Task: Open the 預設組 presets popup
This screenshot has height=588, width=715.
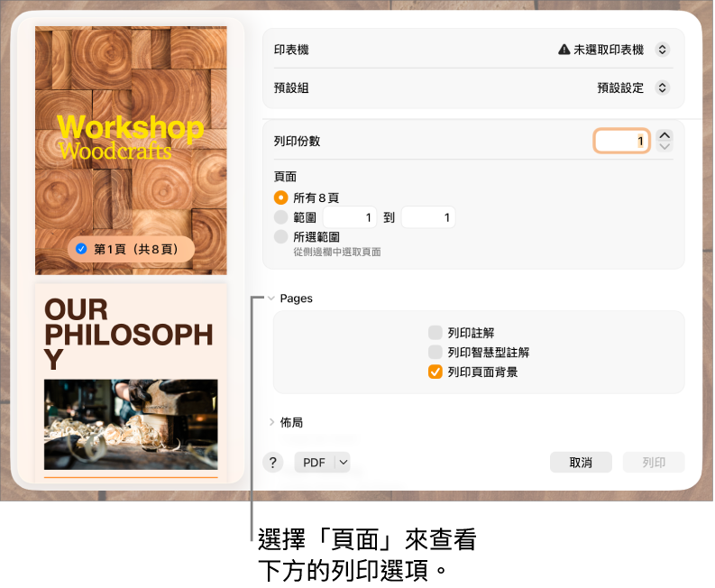Action: pyautogui.click(x=663, y=87)
